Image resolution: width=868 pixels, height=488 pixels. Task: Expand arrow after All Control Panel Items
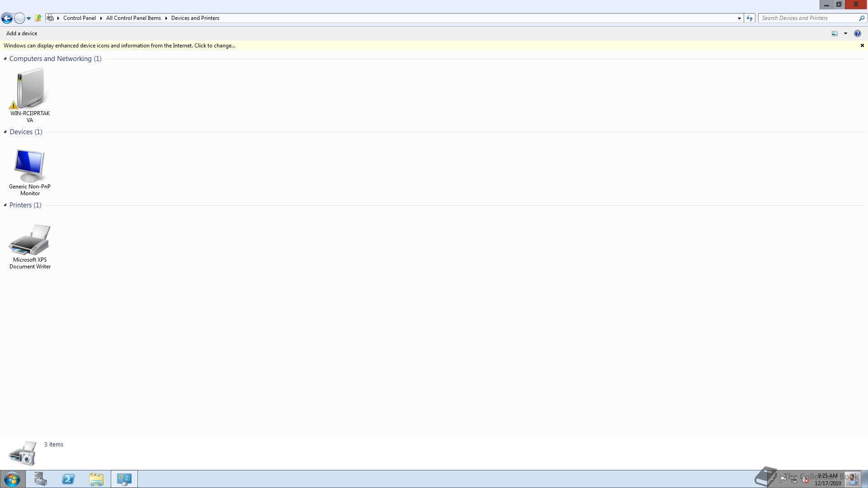(166, 18)
